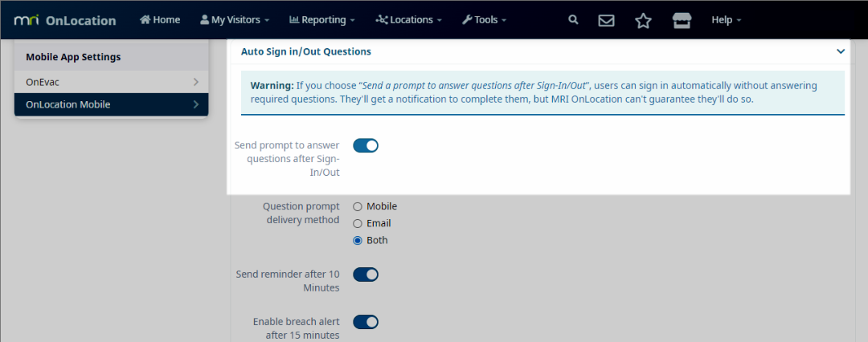
Task: Click the Reporting chart icon
Action: point(294,20)
